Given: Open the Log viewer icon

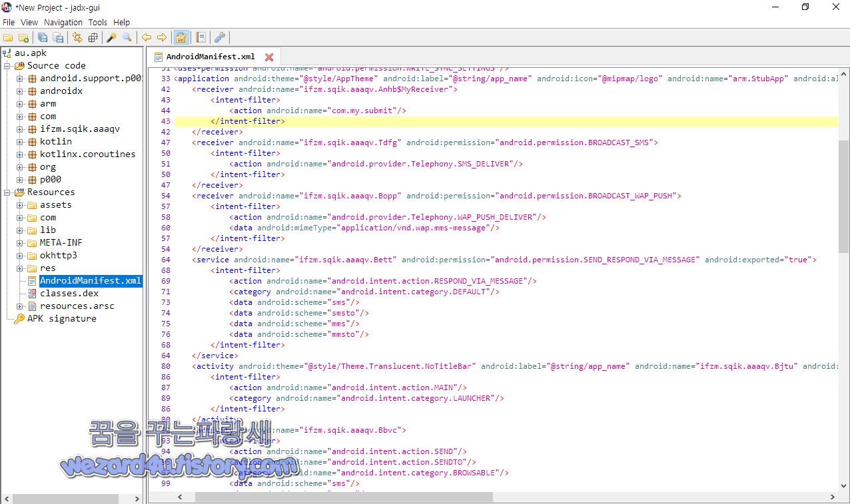Looking at the screenshot, I should (200, 37).
